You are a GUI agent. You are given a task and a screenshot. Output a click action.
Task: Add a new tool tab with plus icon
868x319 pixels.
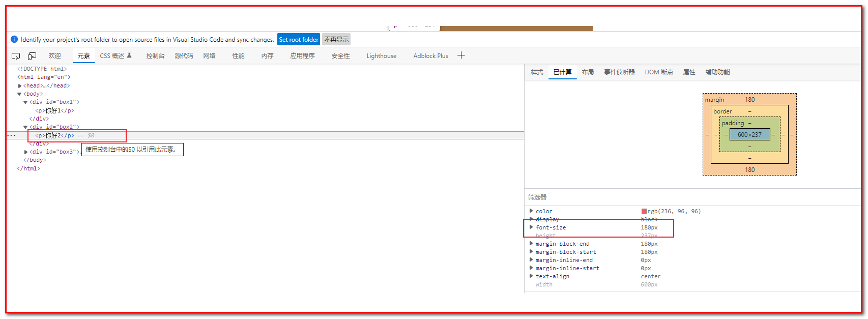click(x=461, y=55)
